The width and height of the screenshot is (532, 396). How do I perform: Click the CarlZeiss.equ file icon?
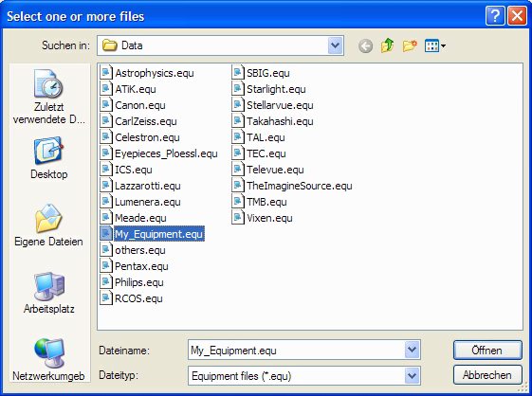click(106, 121)
